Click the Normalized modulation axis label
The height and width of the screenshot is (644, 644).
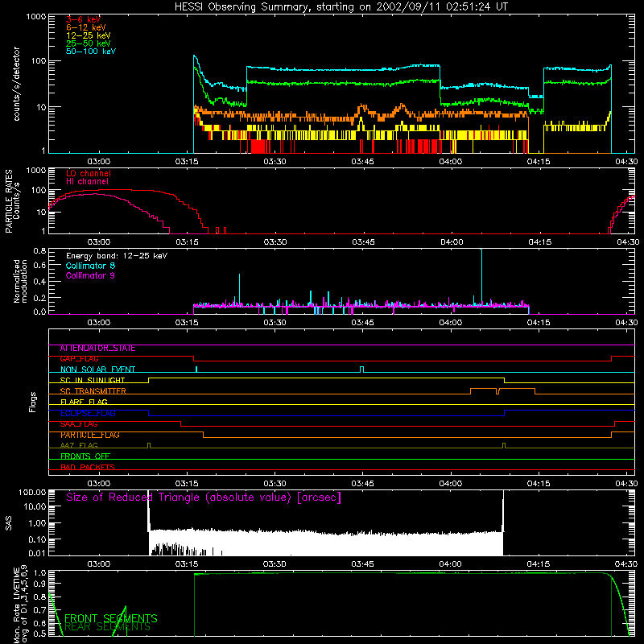click(21, 281)
